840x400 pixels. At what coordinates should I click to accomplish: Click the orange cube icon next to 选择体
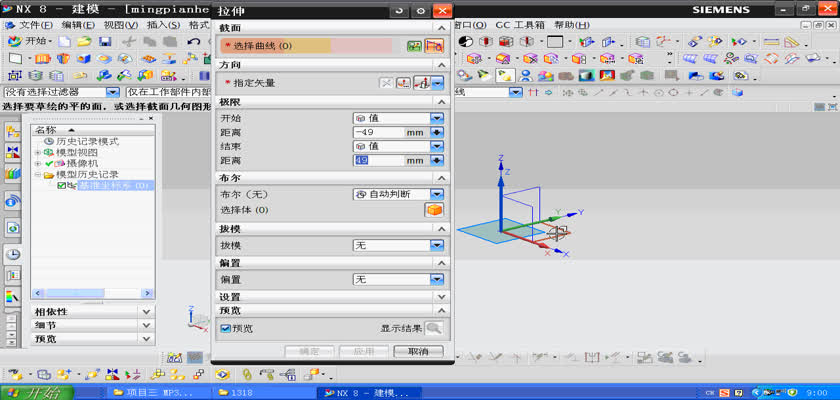tap(434, 210)
